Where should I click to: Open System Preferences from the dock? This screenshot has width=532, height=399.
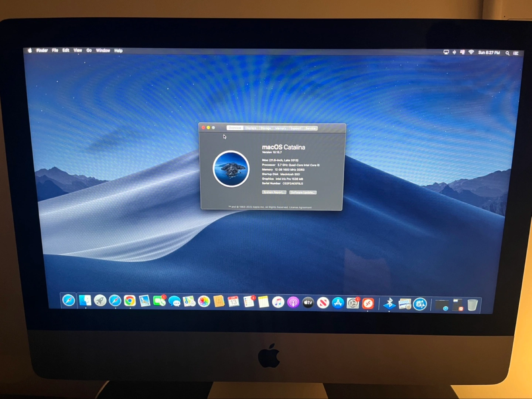pos(353,304)
